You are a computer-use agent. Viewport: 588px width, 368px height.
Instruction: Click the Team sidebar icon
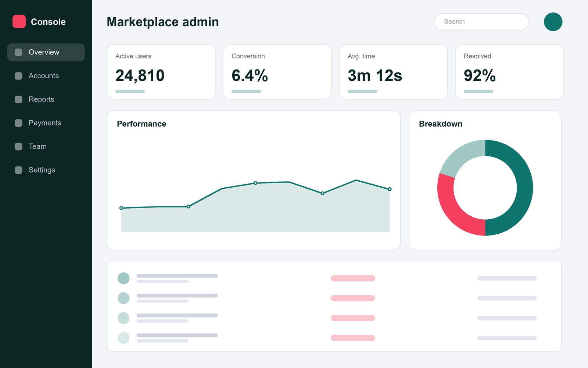pos(18,146)
